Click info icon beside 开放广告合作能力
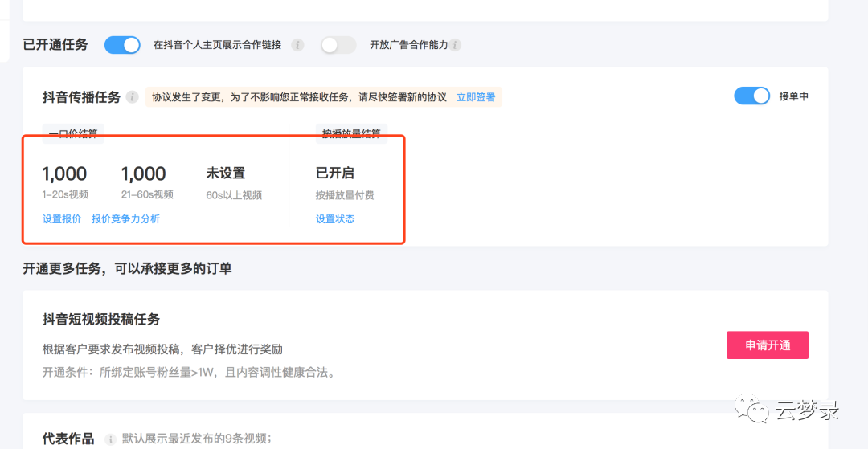The image size is (868, 449). (x=455, y=45)
